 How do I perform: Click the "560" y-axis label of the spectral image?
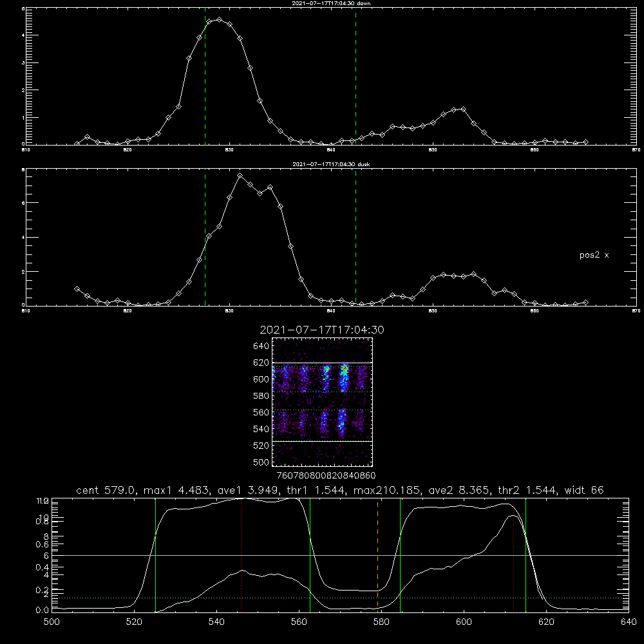[x=261, y=412]
